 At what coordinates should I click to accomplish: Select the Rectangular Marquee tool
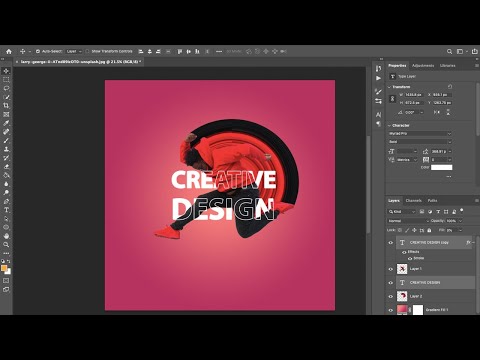tap(6, 80)
